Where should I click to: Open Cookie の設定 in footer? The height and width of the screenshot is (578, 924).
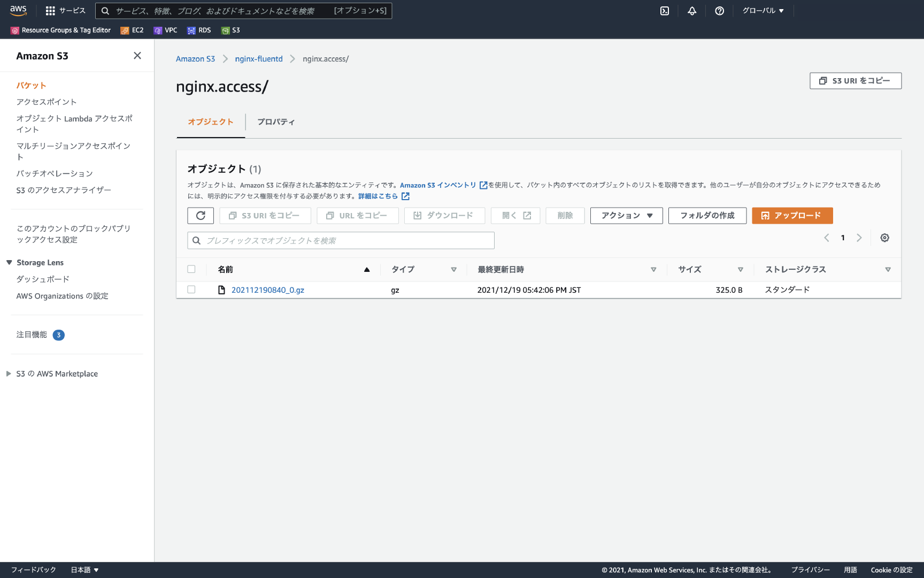click(x=891, y=570)
